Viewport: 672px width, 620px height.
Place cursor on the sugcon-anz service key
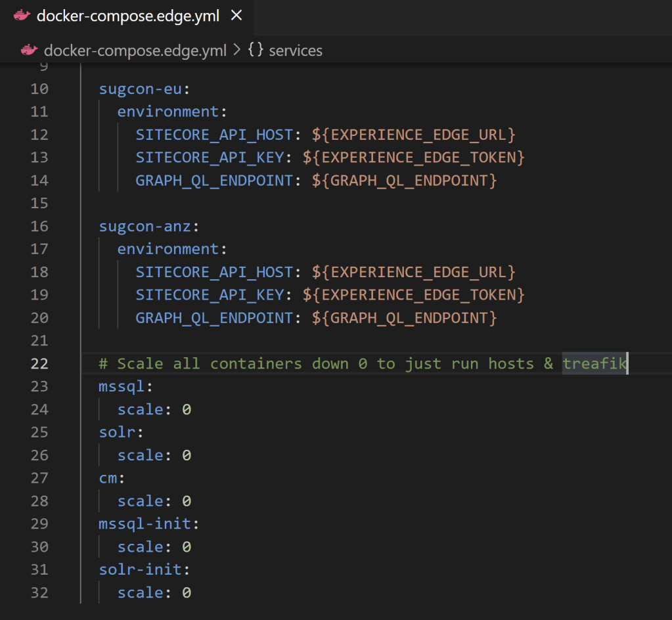[145, 226]
